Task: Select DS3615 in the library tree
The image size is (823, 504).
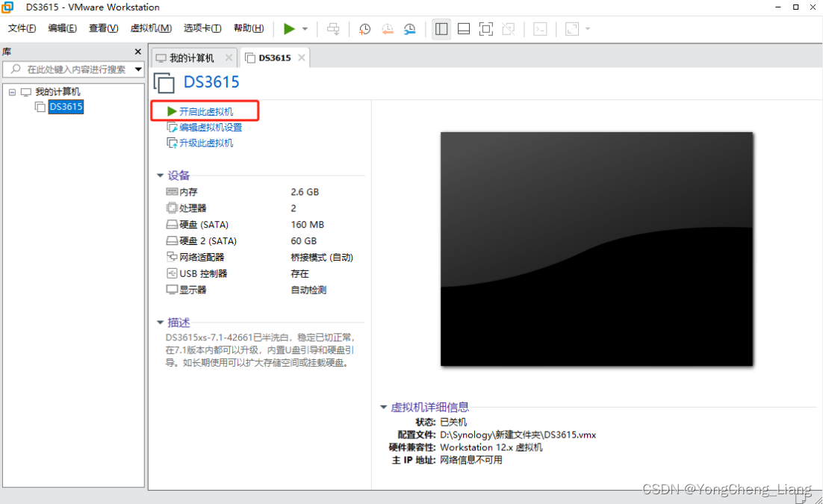Action: 66,107
